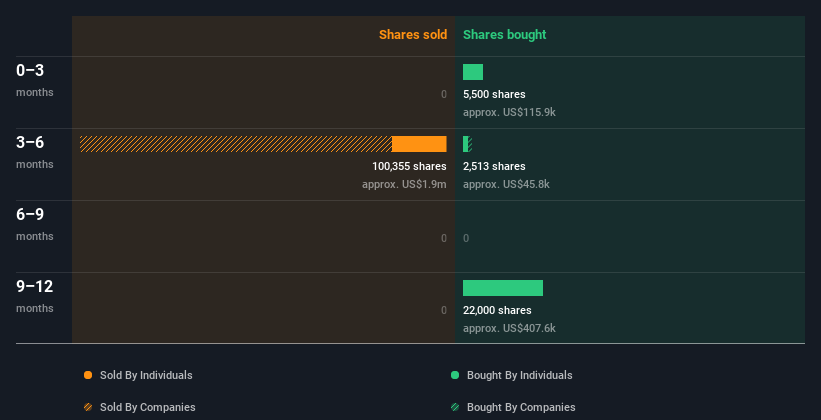Click the 22,000 shares value
Image resolution: width=821 pixels, height=420 pixels.
tap(497, 311)
